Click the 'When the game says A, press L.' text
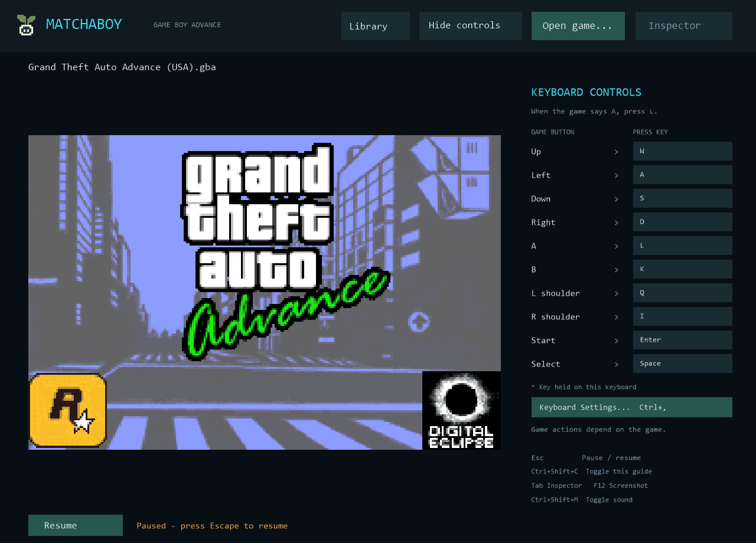Viewport: 756px width, 543px height. (x=594, y=111)
